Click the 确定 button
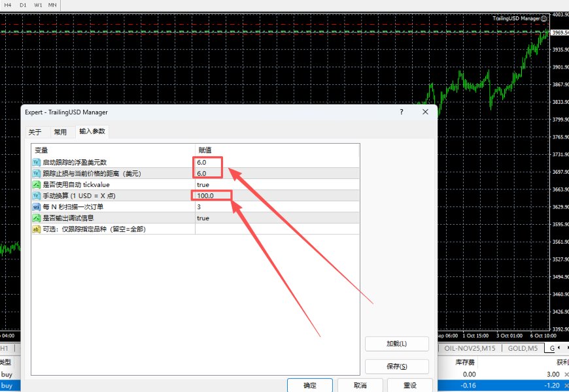Viewport: 569px width, 392px height. click(x=310, y=385)
